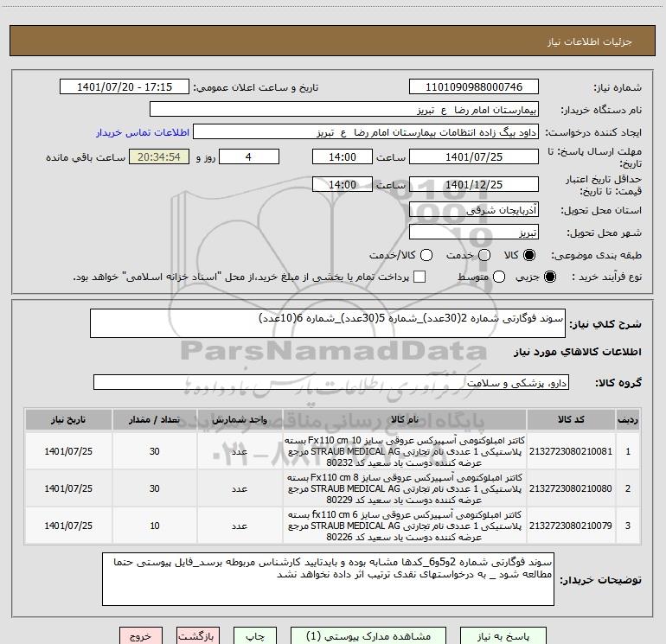Click the 14:00 price validity time field
The width and height of the screenshot is (666, 644).
click(343, 184)
